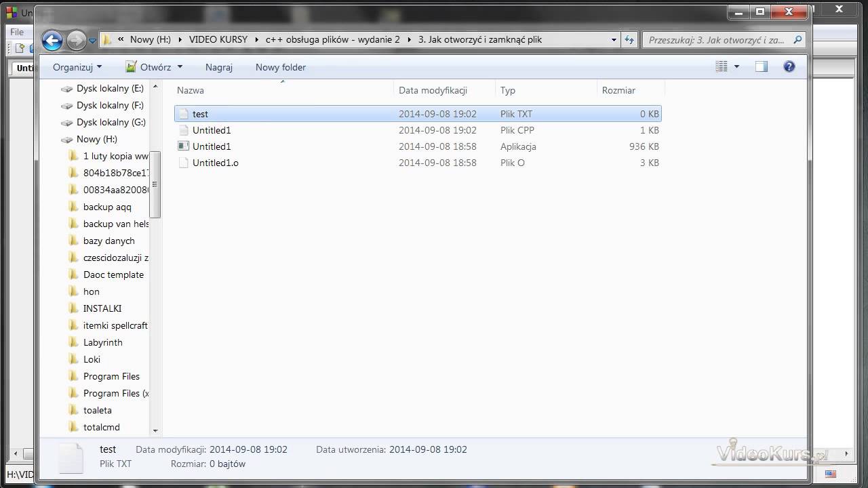868x488 pixels.
Task: Click the Untitled1.o file icon
Action: point(183,163)
